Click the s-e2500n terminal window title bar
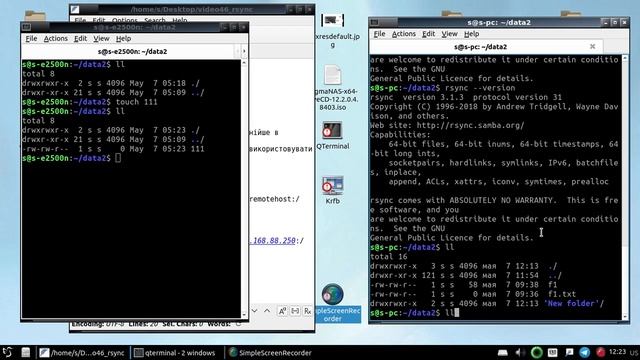Screen dimensions: 640x360 coord(134,27)
